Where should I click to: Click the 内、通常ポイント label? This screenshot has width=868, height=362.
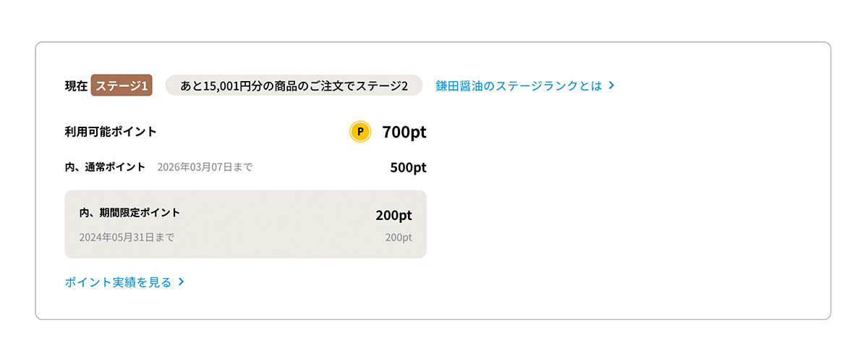[x=105, y=167]
